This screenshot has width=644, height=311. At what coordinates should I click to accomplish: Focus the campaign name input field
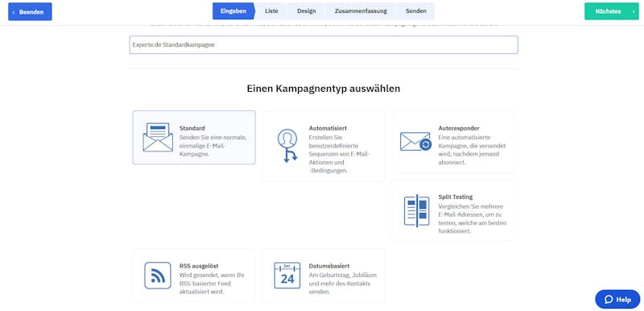pos(324,45)
